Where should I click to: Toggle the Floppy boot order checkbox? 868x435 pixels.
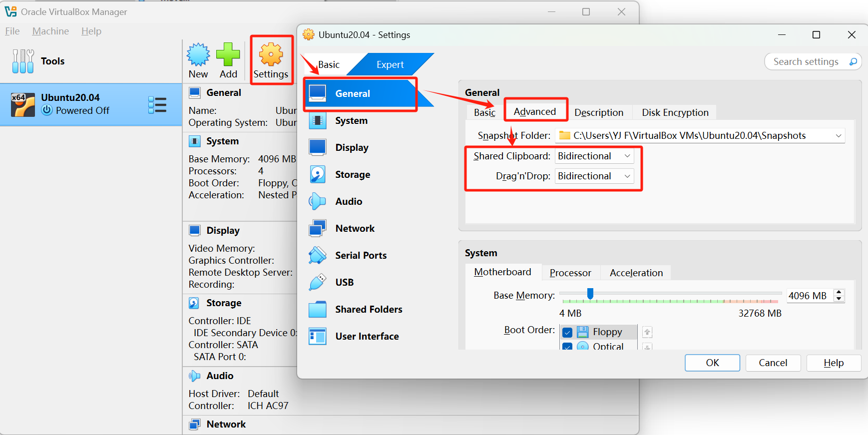coord(567,332)
